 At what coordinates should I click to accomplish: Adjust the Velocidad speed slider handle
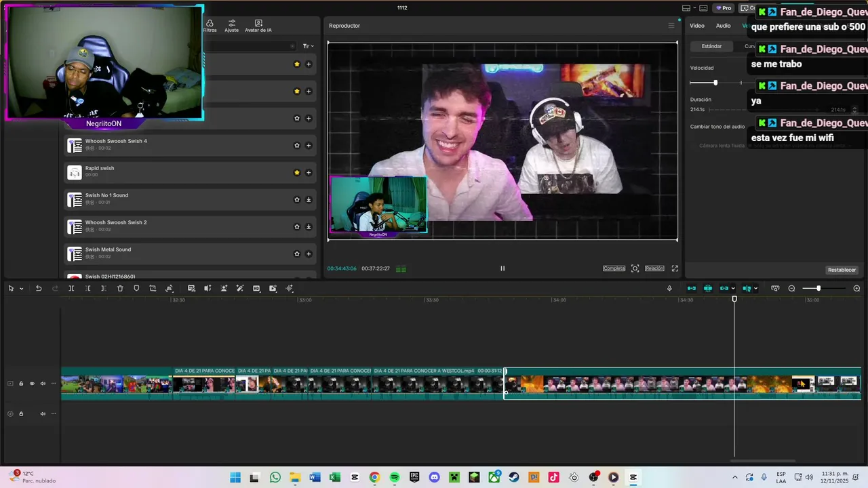tap(715, 83)
